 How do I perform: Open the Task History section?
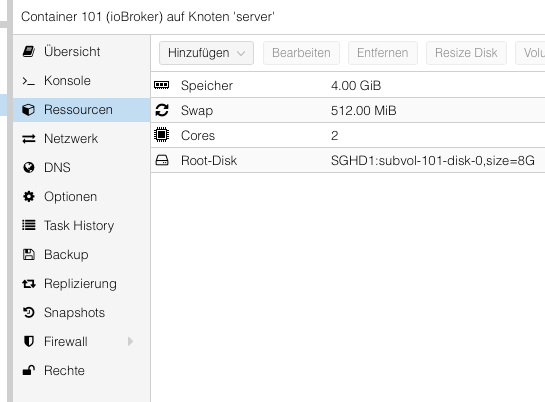[82, 225]
